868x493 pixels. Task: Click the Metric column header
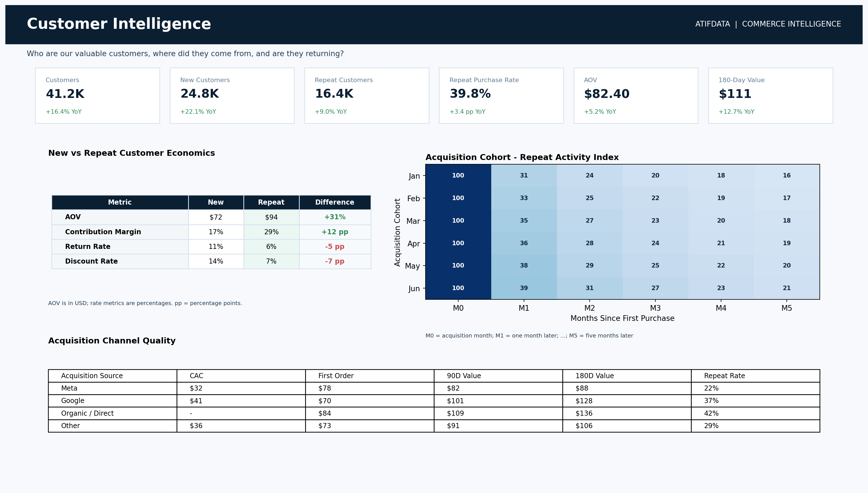120,202
